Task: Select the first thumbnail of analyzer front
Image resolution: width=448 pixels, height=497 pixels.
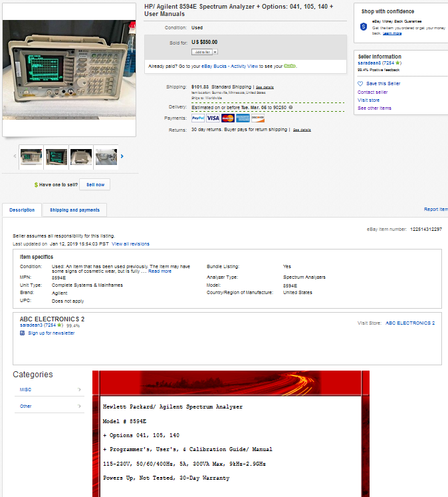Action: click(31, 157)
